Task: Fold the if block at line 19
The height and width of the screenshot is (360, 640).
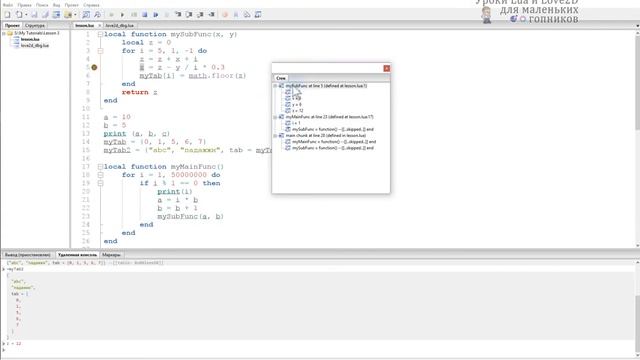Action: point(100,183)
